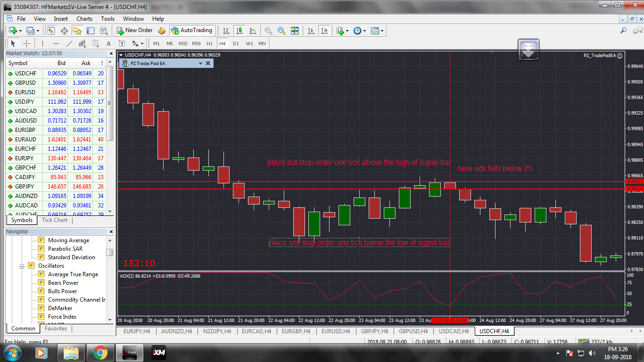
Task: Click the Navigator panel scrollbar thumb
Action: tap(109, 252)
